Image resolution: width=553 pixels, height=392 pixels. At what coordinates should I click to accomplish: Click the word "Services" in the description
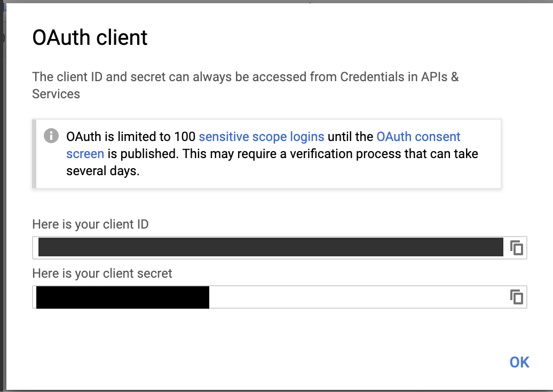(56, 94)
